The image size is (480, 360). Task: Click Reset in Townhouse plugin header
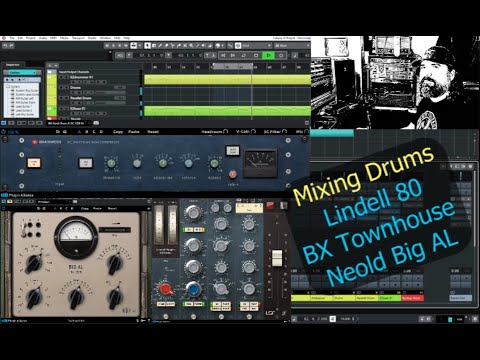[x=153, y=132]
